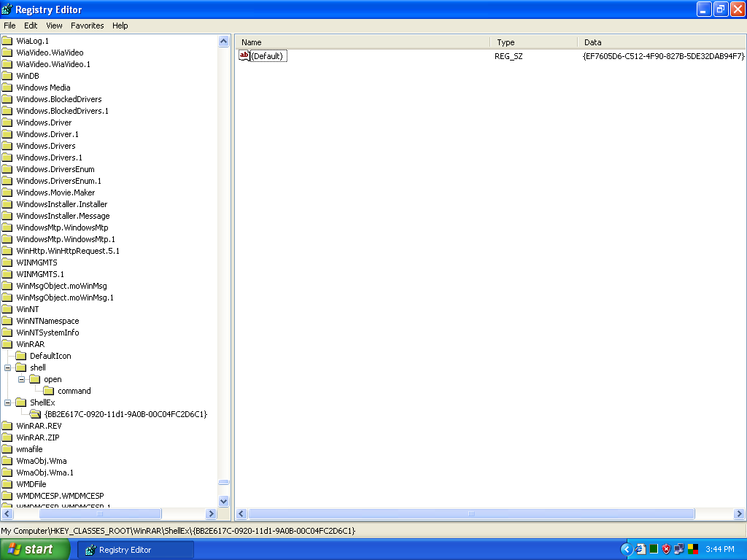Click the WinNT folder icon
The height and width of the screenshot is (560, 747).
[x=7, y=309]
